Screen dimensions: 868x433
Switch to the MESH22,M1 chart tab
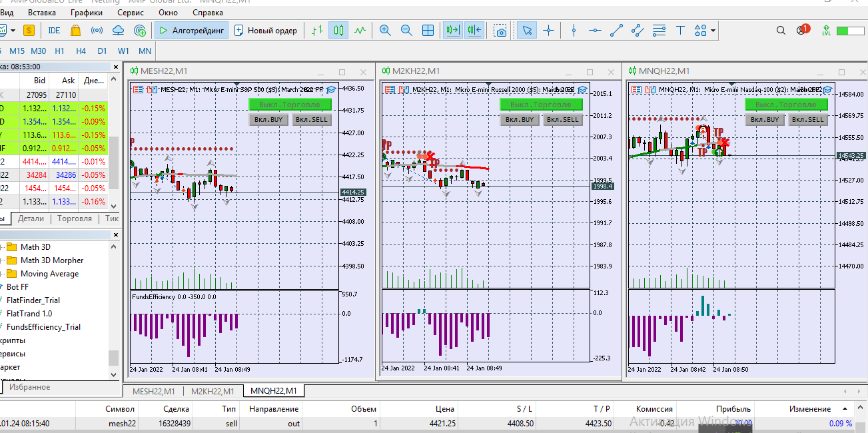pos(154,391)
